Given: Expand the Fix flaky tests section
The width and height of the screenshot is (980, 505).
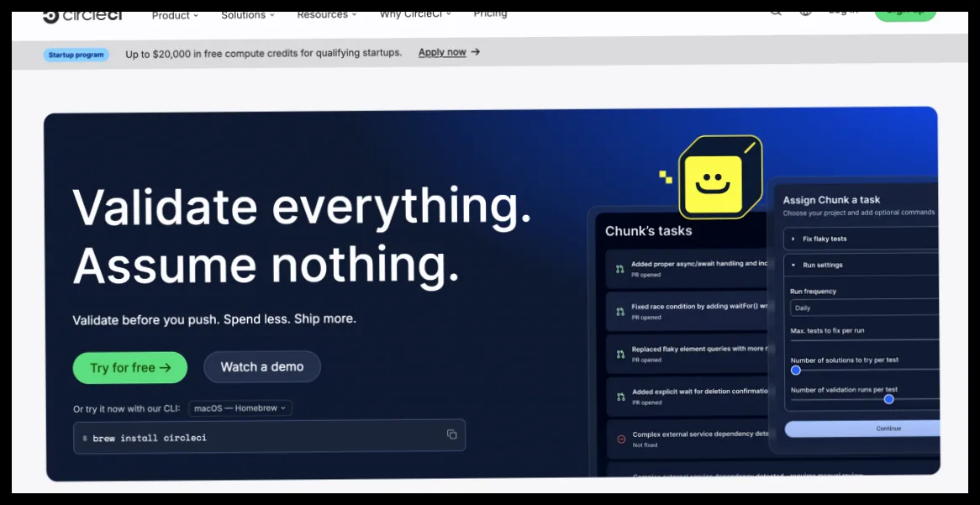Looking at the screenshot, I should tap(861, 239).
